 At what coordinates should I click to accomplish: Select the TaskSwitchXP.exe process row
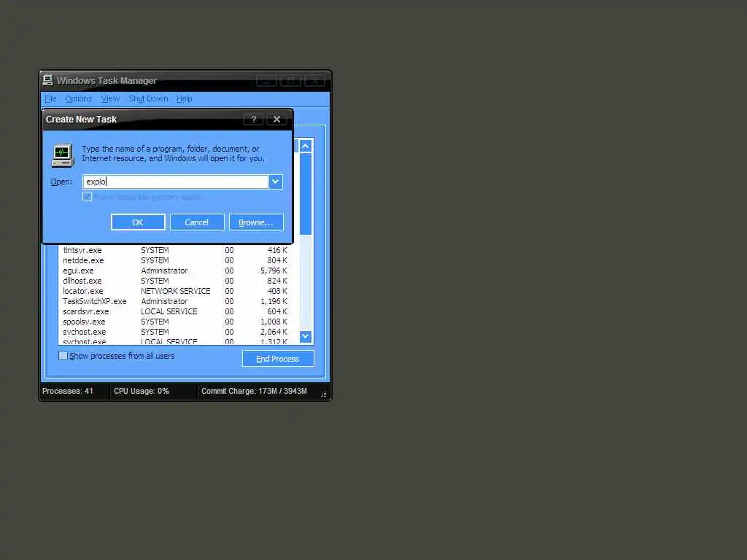tap(175, 301)
